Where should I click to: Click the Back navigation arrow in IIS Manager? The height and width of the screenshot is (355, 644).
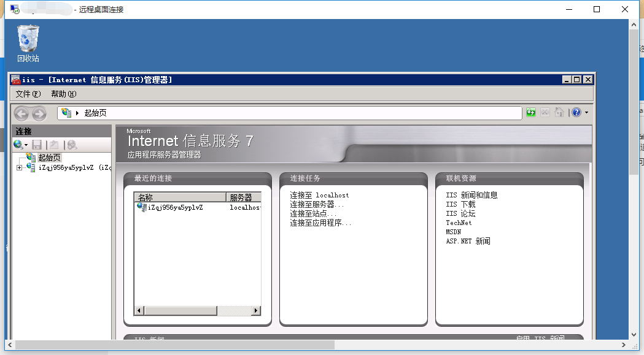click(x=21, y=113)
